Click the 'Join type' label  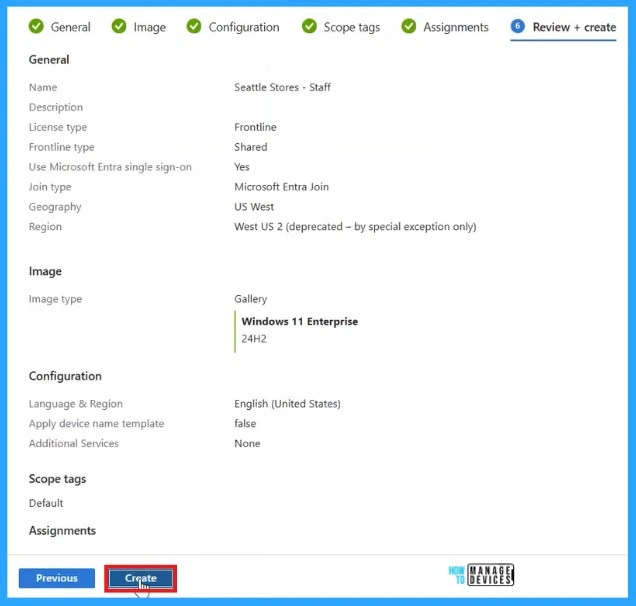50,187
